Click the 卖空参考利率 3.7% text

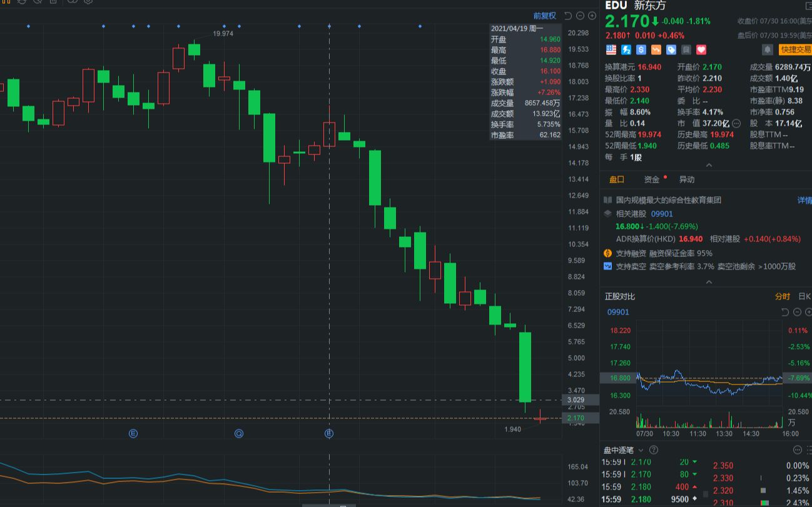(682, 266)
